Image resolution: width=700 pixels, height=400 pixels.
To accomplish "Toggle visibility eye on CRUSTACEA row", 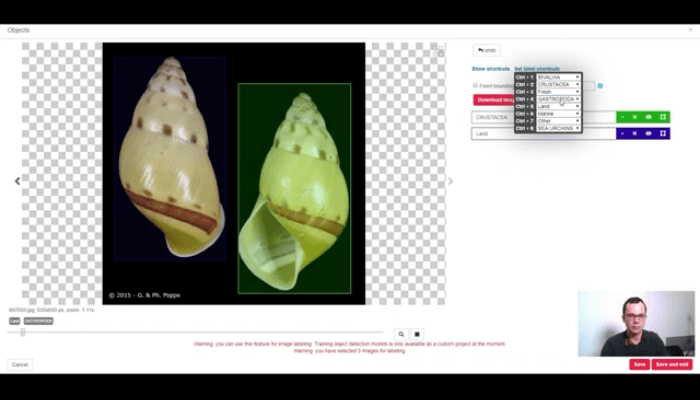I will (648, 117).
